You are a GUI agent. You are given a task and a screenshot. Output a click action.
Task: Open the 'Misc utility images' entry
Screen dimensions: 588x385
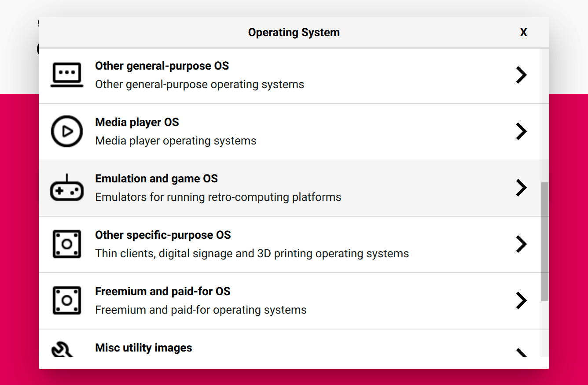click(x=143, y=348)
